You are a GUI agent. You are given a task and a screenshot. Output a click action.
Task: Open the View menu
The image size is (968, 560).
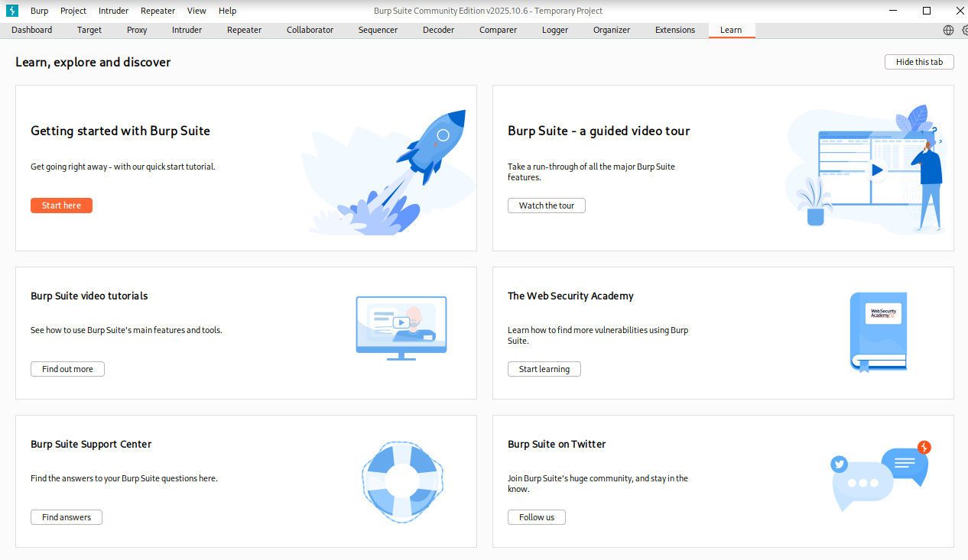click(197, 11)
